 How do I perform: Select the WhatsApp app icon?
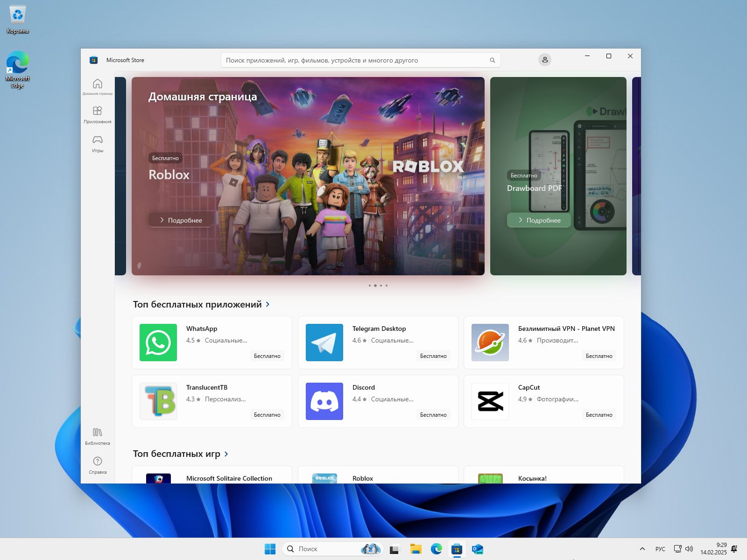(158, 343)
